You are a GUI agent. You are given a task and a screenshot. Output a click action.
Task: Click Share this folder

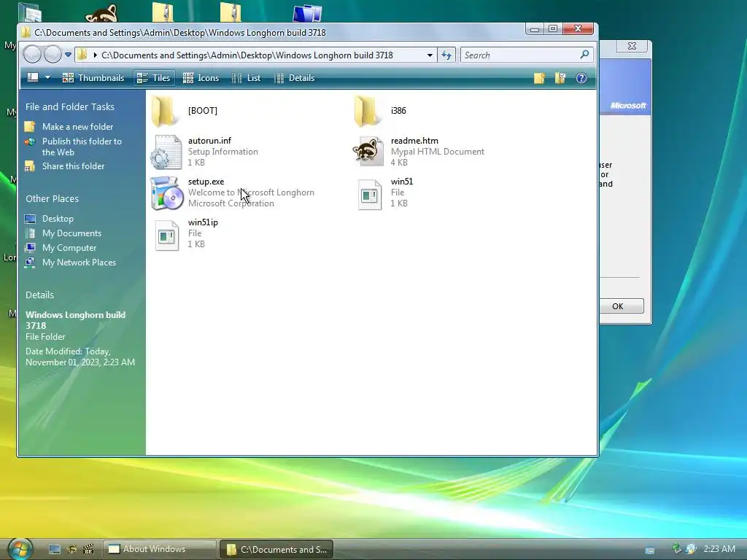click(74, 166)
